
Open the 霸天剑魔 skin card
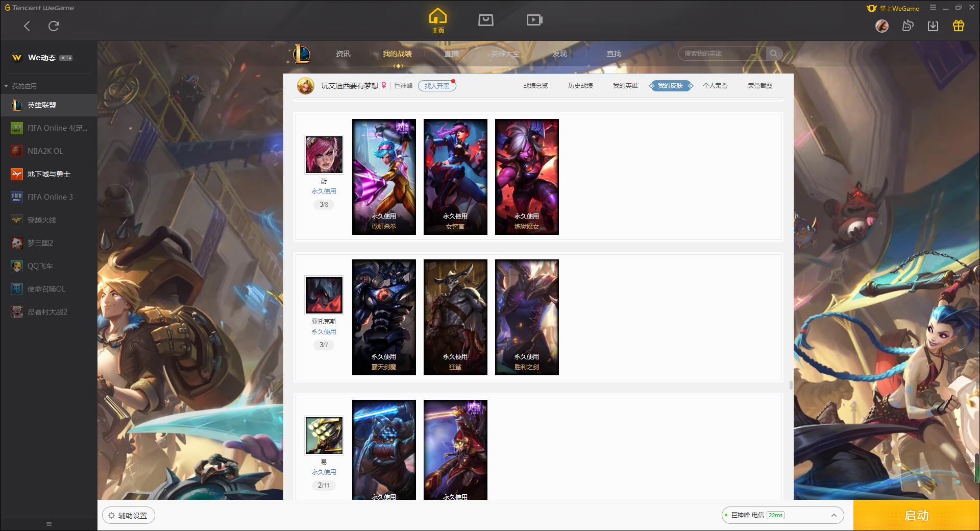[384, 317]
